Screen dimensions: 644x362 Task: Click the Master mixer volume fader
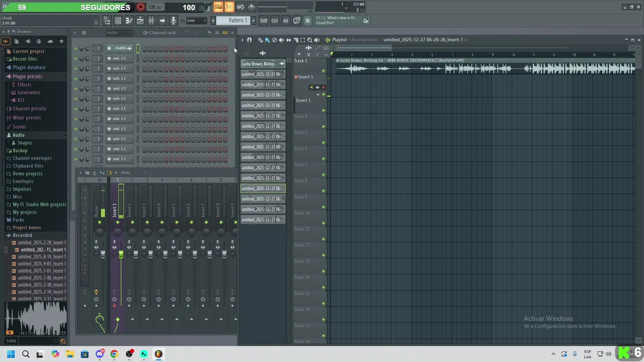click(103, 254)
